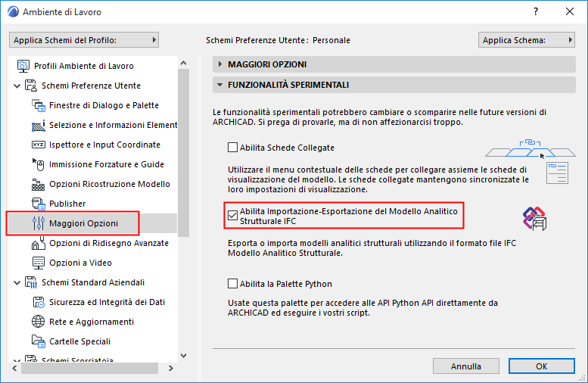Open help with the question mark button

click(536, 11)
